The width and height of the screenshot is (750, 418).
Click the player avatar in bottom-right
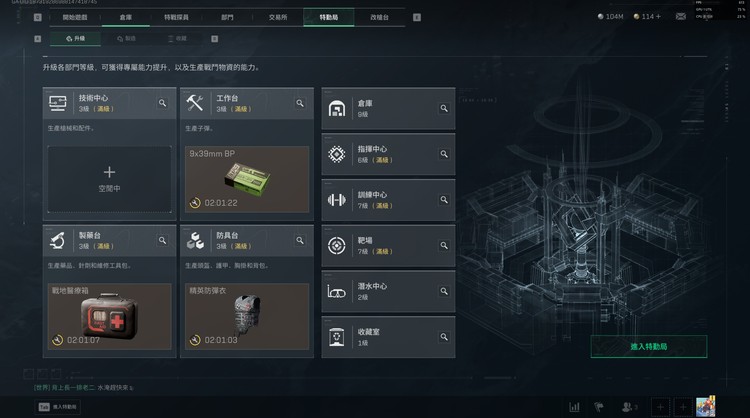pos(706,407)
